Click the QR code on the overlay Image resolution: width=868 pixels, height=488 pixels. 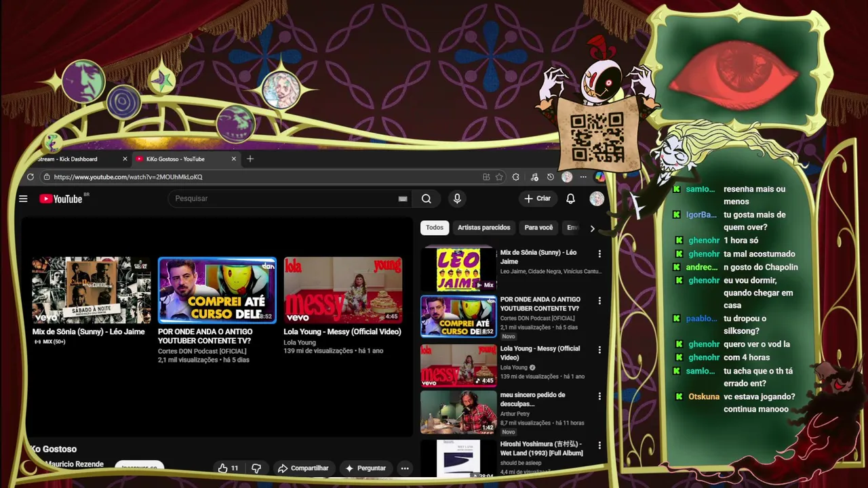[597, 138]
